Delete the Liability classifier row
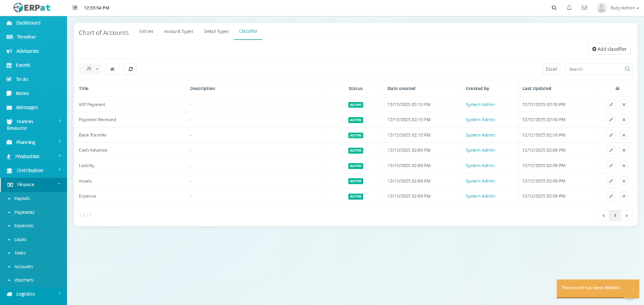 [624, 166]
